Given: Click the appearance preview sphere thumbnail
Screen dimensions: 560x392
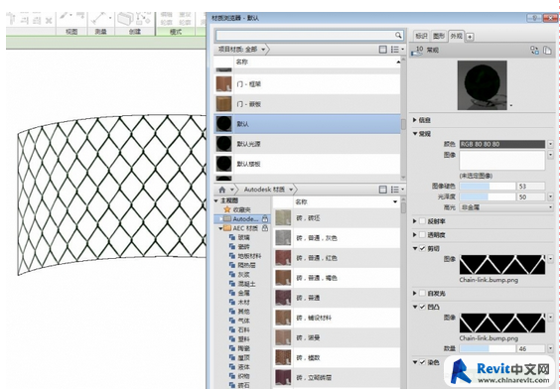Looking at the screenshot, I should tap(483, 85).
